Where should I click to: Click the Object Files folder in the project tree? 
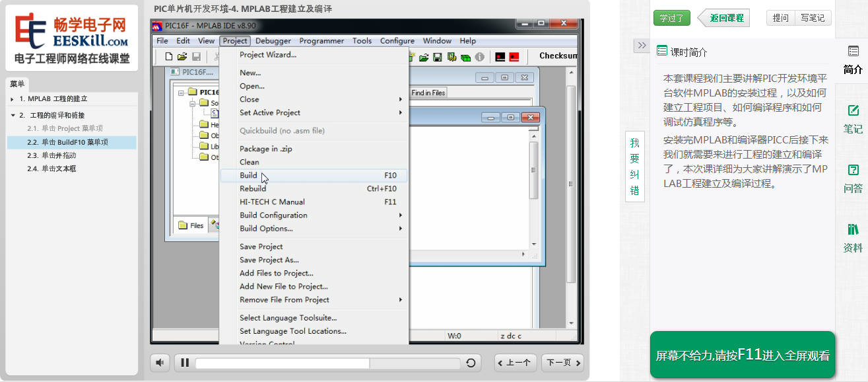(205, 135)
